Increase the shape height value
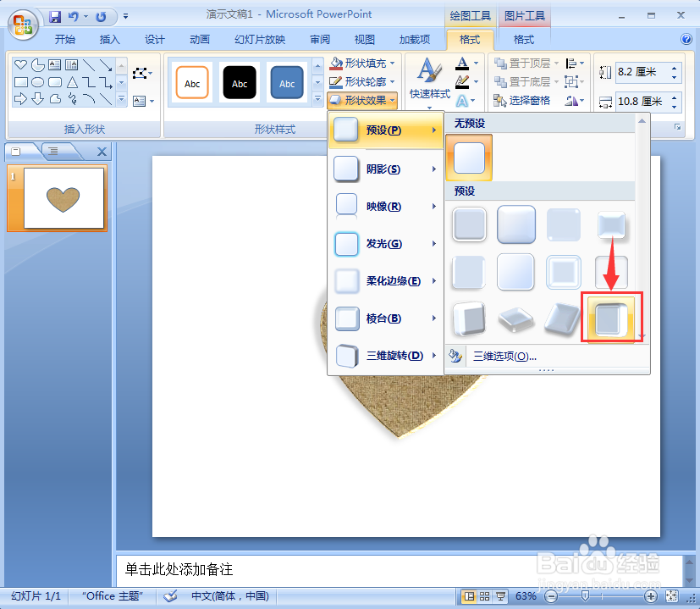 (674, 68)
